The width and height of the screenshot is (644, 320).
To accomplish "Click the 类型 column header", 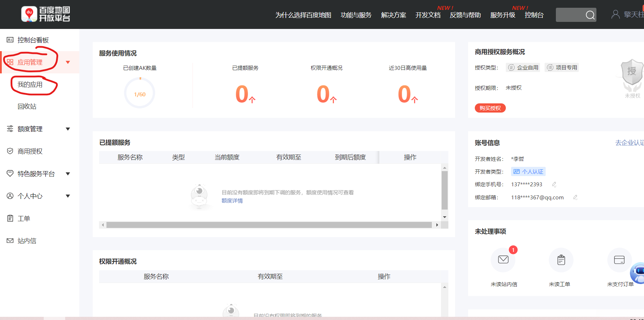I will 178,157.
